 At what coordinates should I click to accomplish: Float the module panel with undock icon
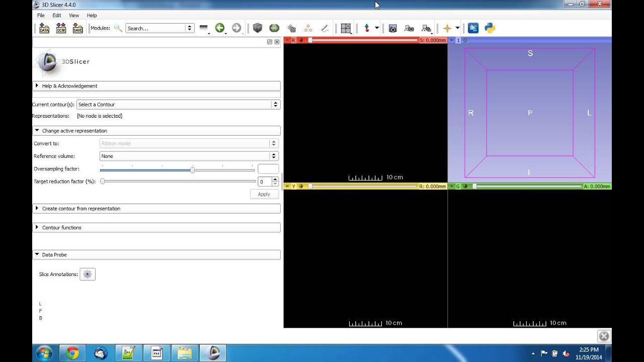click(270, 42)
